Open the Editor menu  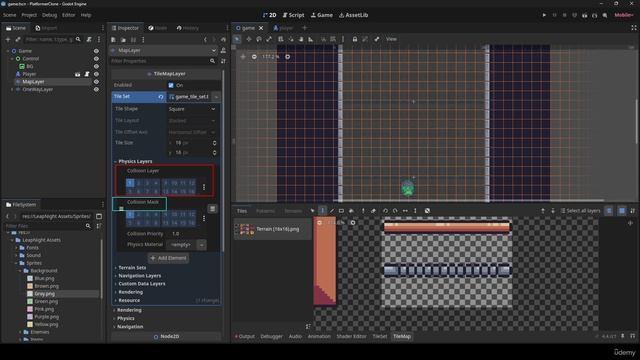click(69, 15)
